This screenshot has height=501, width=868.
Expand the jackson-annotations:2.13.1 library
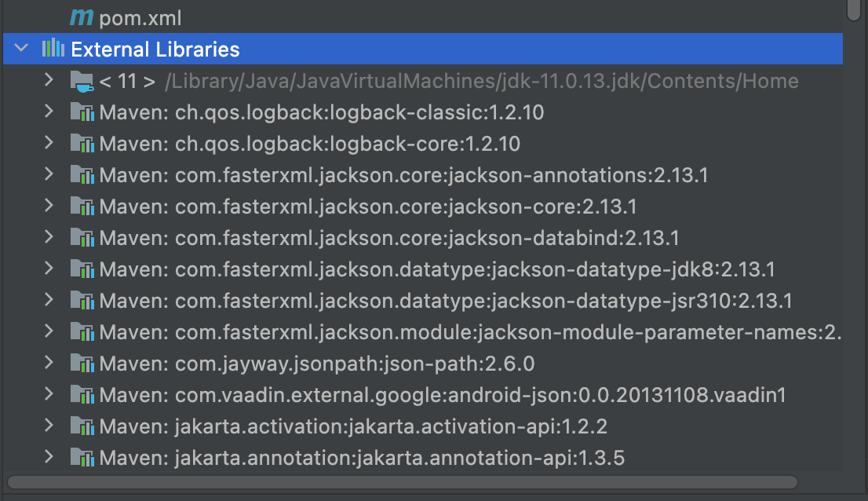pos(49,174)
